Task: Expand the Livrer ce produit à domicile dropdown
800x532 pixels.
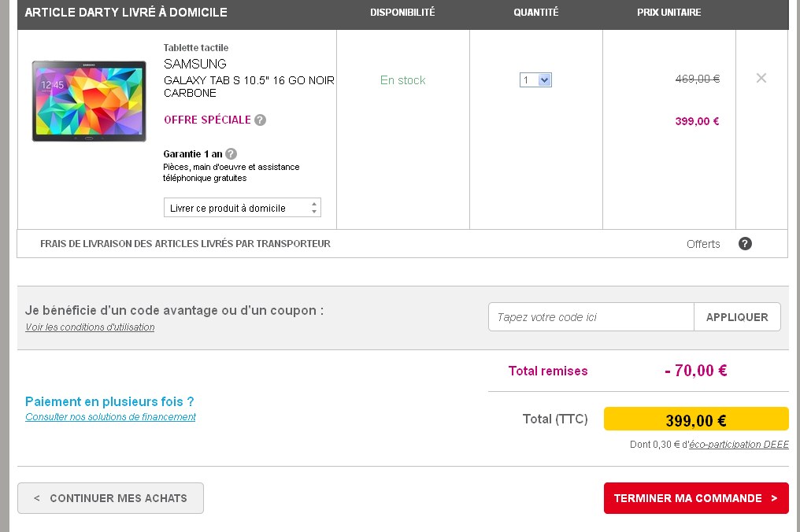Action: (242, 208)
